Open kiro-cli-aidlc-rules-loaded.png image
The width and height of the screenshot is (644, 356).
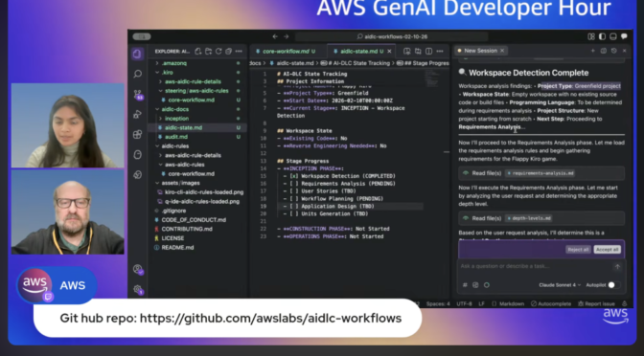204,192
